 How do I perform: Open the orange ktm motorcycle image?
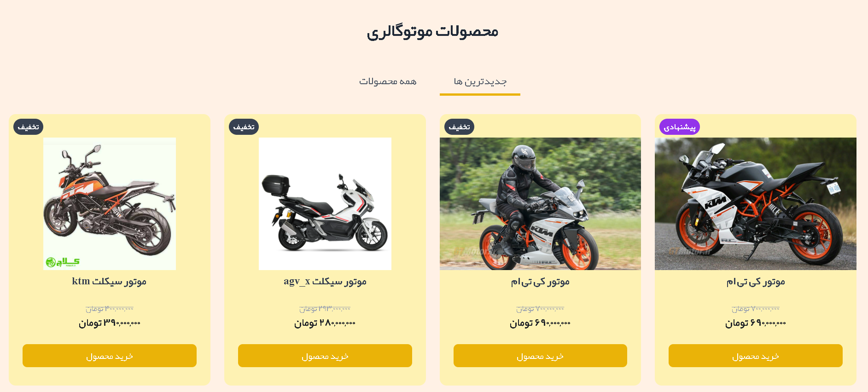tap(110, 204)
